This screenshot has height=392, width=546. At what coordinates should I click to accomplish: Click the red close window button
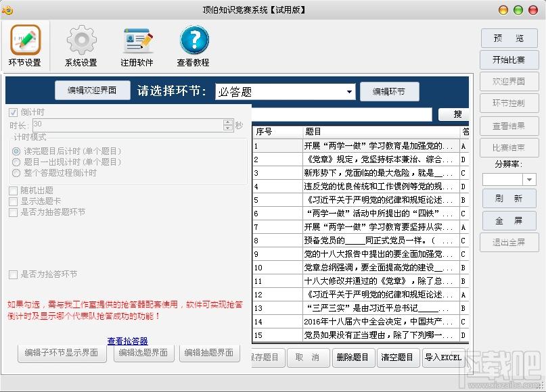coord(533,10)
